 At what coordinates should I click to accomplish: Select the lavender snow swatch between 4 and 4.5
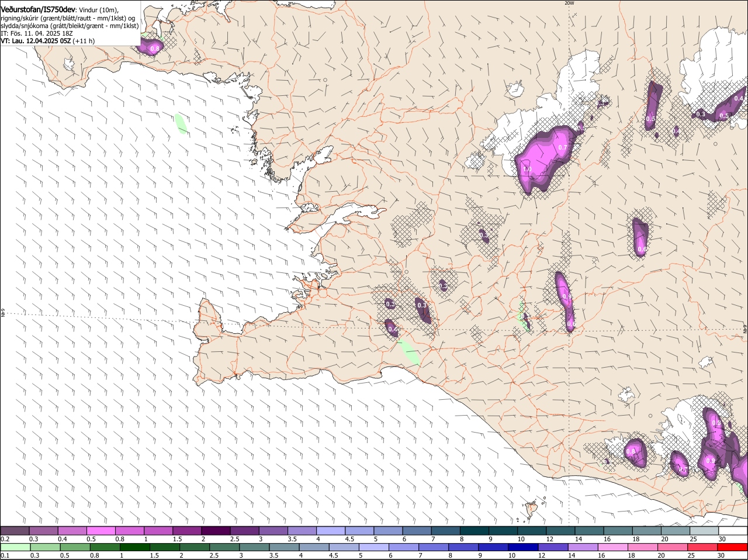point(331,530)
